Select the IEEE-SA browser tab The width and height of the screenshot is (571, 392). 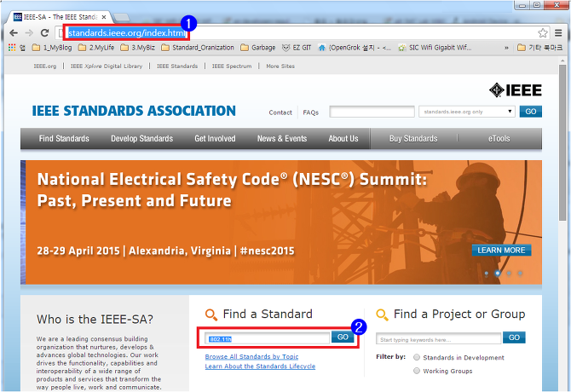pos(56,17)
